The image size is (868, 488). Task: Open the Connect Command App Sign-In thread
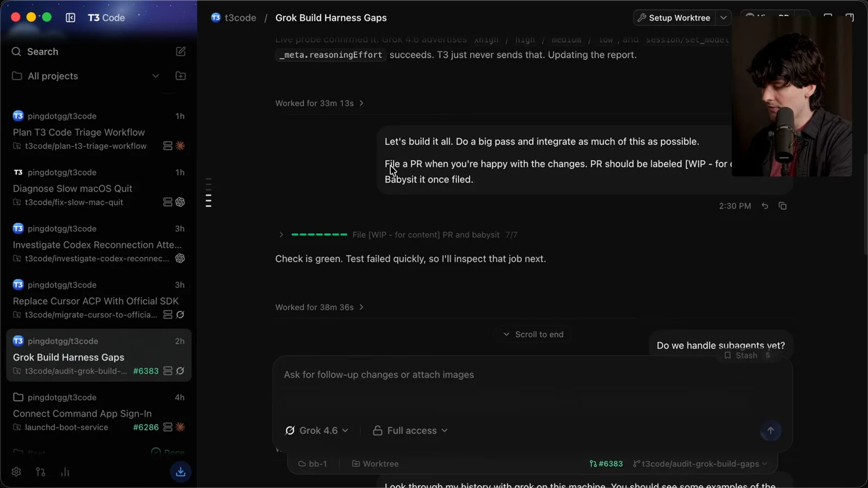pos(99,413)
